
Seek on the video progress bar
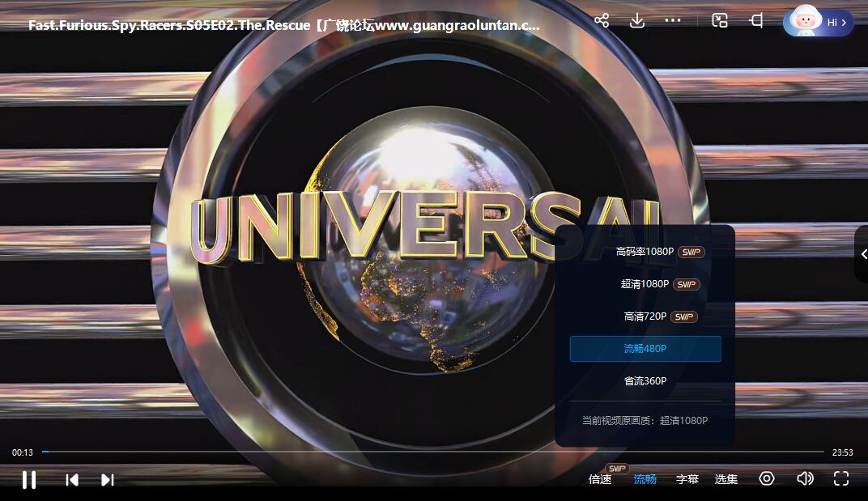[433, 452]
